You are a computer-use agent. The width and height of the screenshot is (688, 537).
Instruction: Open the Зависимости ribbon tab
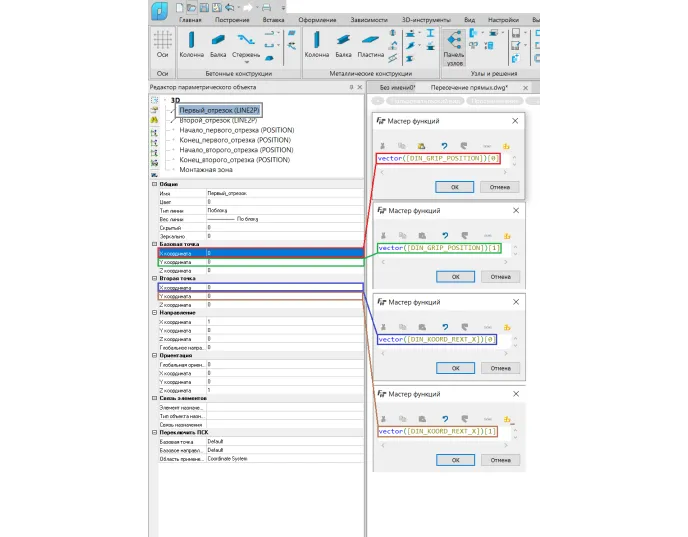point(369,20)
